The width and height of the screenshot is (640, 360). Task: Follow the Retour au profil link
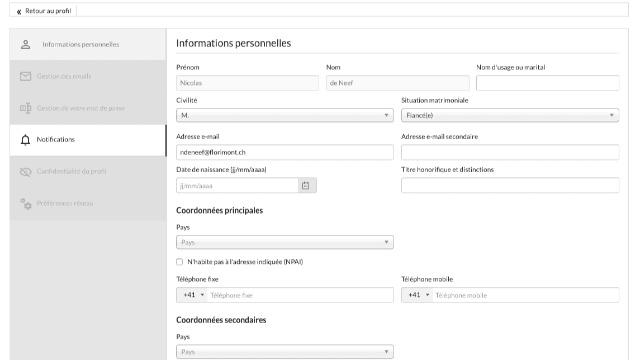point(48,11)
